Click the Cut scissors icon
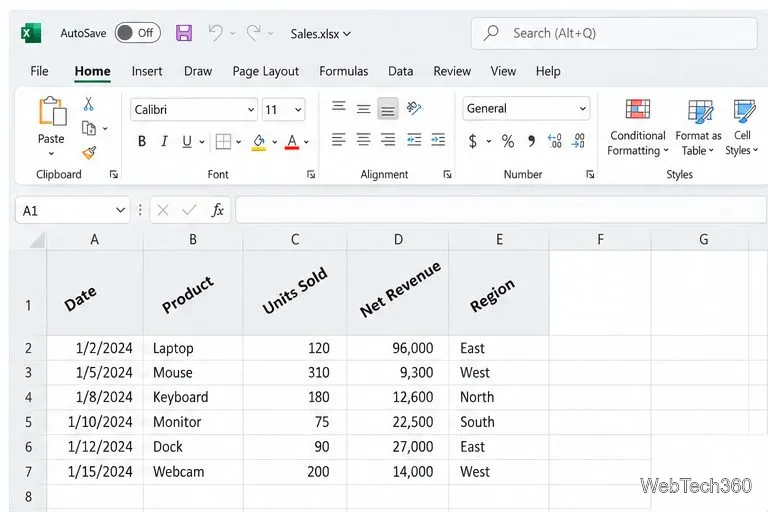This screenshot has height=512, width=768. coord(89,104)
